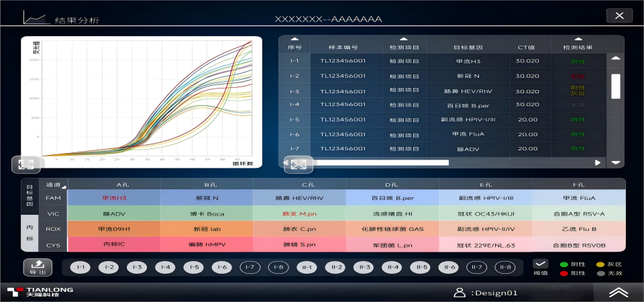The width and height of the screenshot is (644, 302).
Task: Sort table by 序号 column arrow
Action: click(x=294, y=40)
